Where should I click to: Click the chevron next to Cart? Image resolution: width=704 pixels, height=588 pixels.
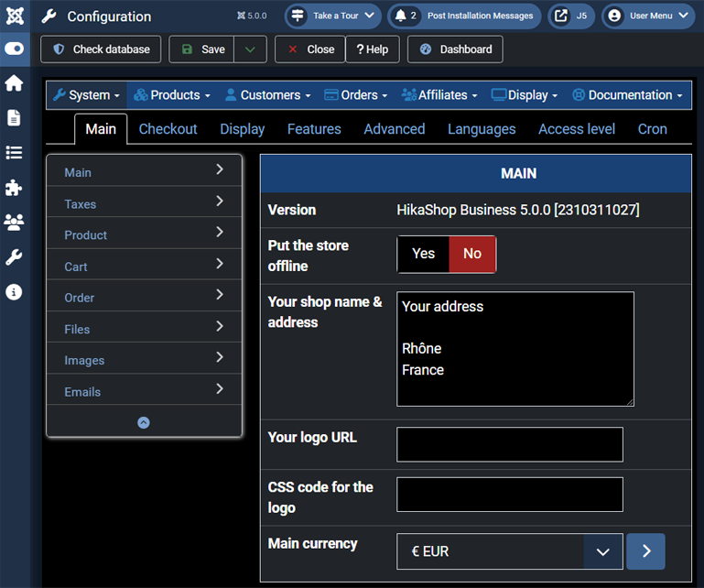(x=220, y=263)
